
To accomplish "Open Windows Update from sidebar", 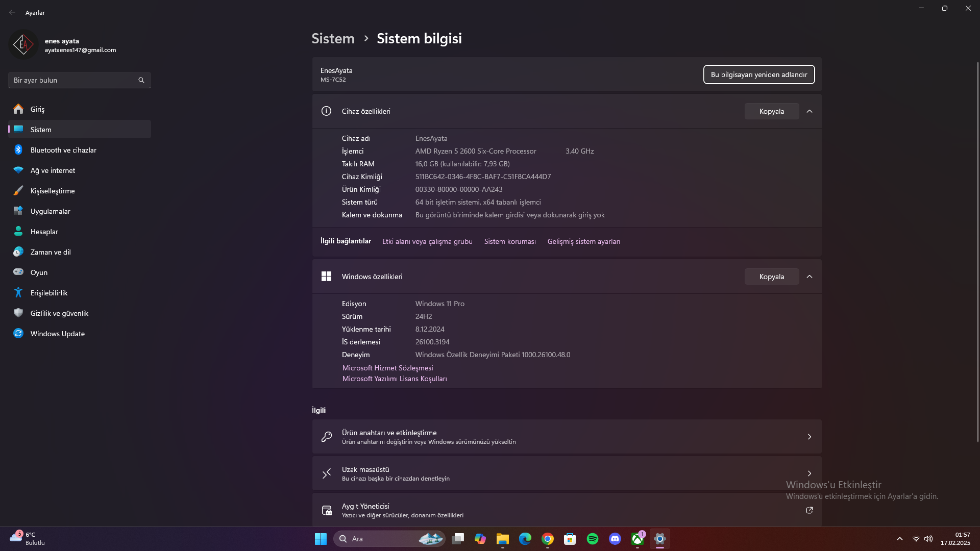I will (x=57, y=334).
